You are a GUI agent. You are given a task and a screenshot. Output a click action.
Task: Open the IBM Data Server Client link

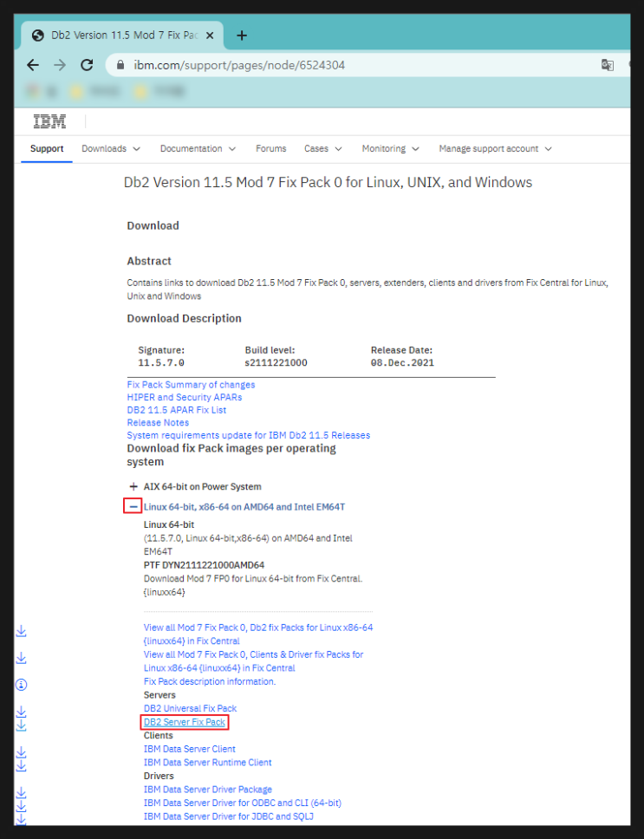(189, 749)
